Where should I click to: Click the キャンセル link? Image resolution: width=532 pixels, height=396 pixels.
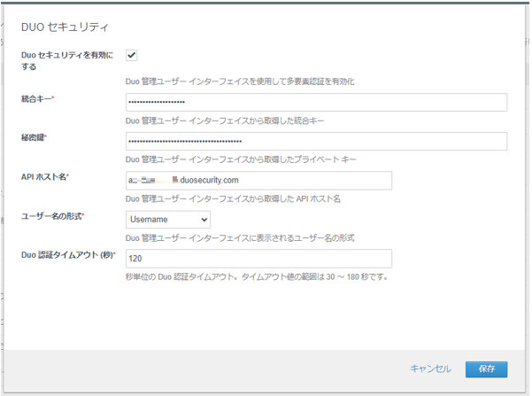click(x=430, y=369)
